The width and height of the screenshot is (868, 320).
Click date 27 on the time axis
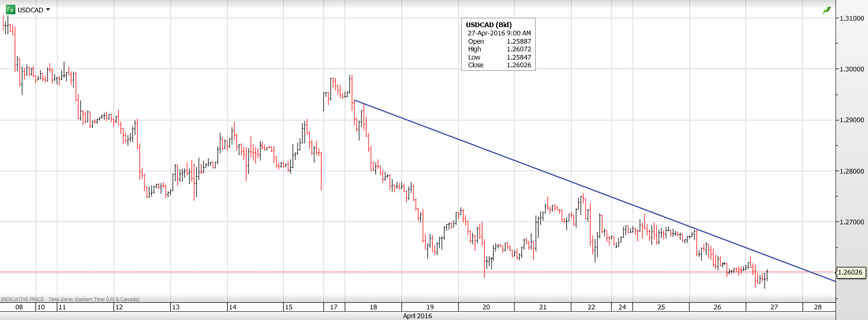click(x=773, y=308)
